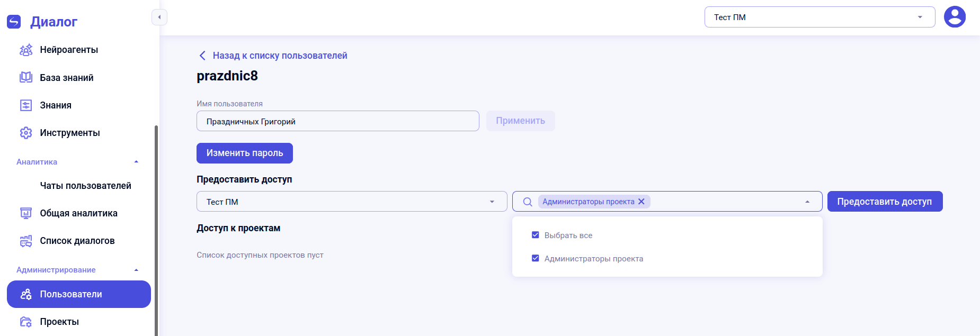
Task: Click the back chevron near Назад
Action: [x=202, y=56]
